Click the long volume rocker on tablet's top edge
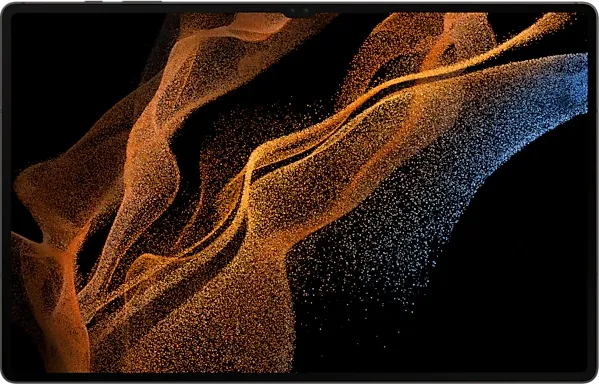The image size is (599, 384). 142,2
